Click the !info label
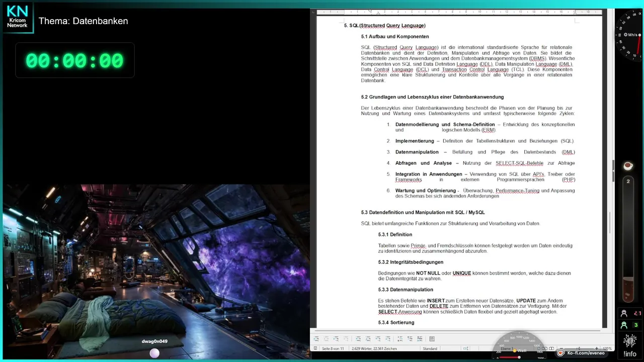This screenshot has height=362, width=644. click(x=630, y=354)
